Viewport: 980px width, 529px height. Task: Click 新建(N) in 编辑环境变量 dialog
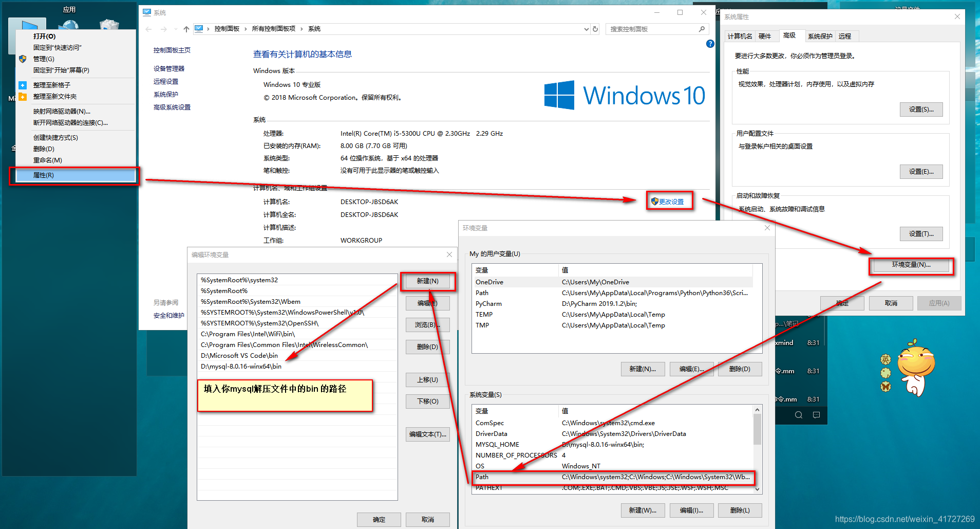click(x=427, y=281)
